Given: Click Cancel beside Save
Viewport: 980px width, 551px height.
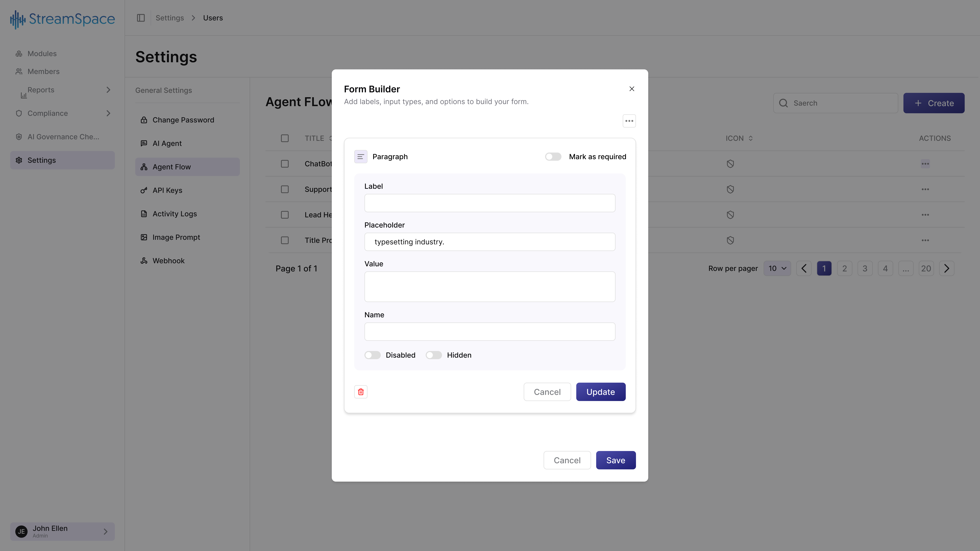Looking at the screenshot, I should (567, 460).
